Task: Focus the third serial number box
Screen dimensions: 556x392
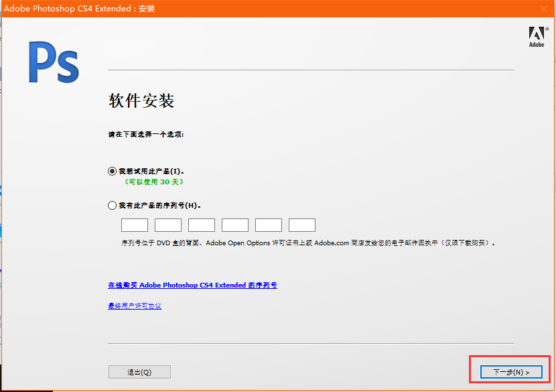Action: (202, 225)
